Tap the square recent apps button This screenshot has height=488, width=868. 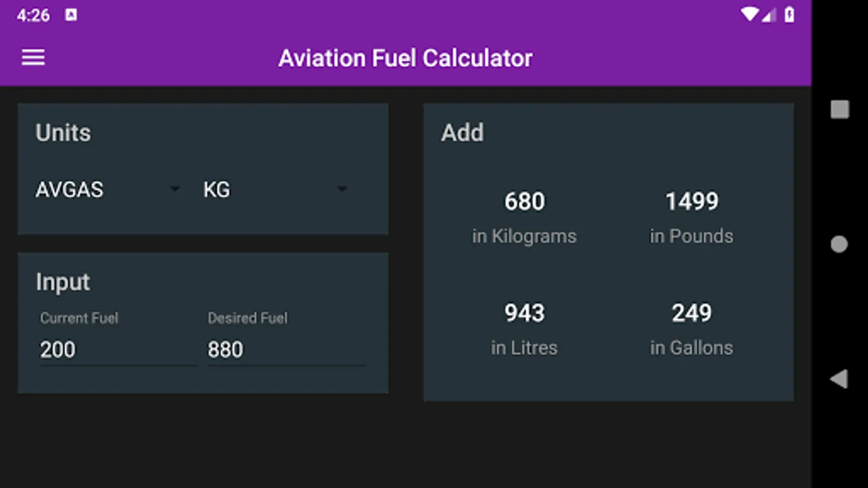point(840,110)
